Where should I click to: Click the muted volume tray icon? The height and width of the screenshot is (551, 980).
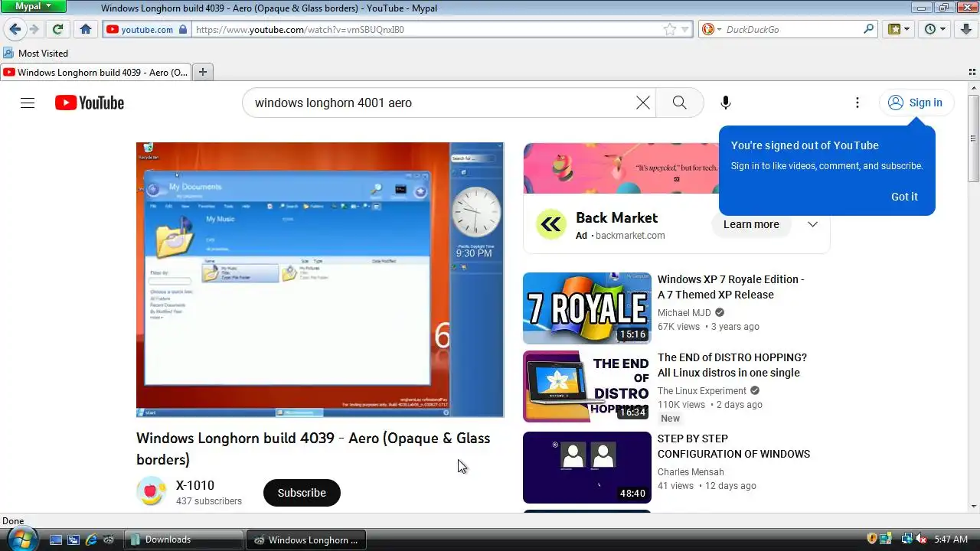[x=921, y=539]
